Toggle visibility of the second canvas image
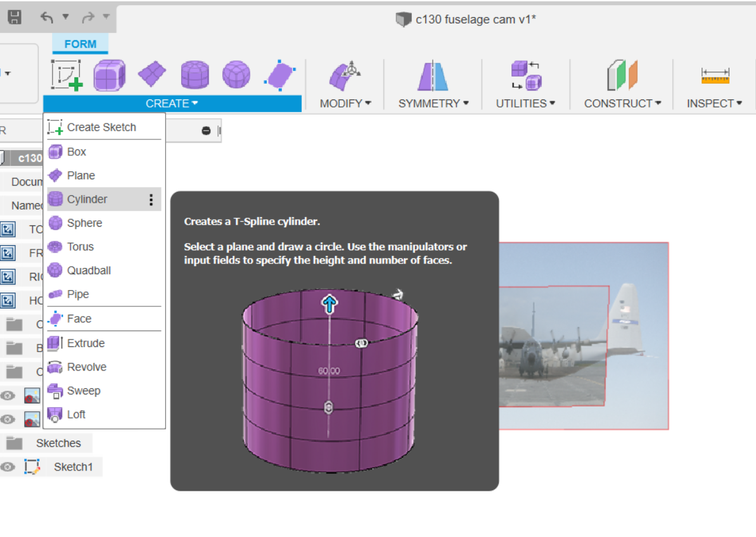Image resolution: width=756 pixels, height=537 pixels. tap(9, 419)
